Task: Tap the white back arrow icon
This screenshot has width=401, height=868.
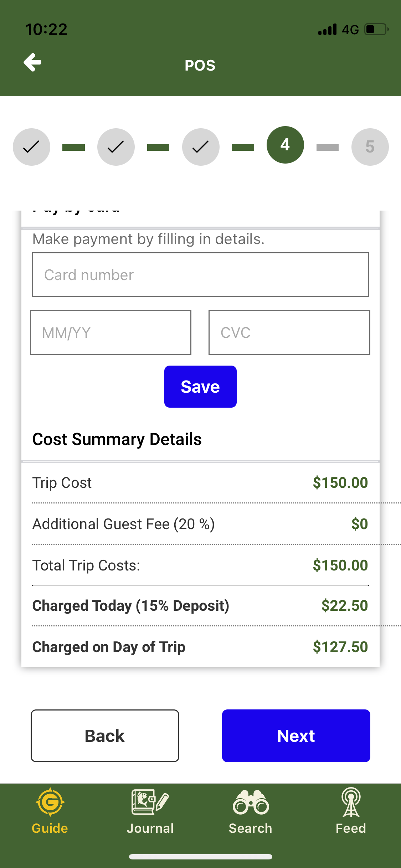Action: click(x=32, y=63)
